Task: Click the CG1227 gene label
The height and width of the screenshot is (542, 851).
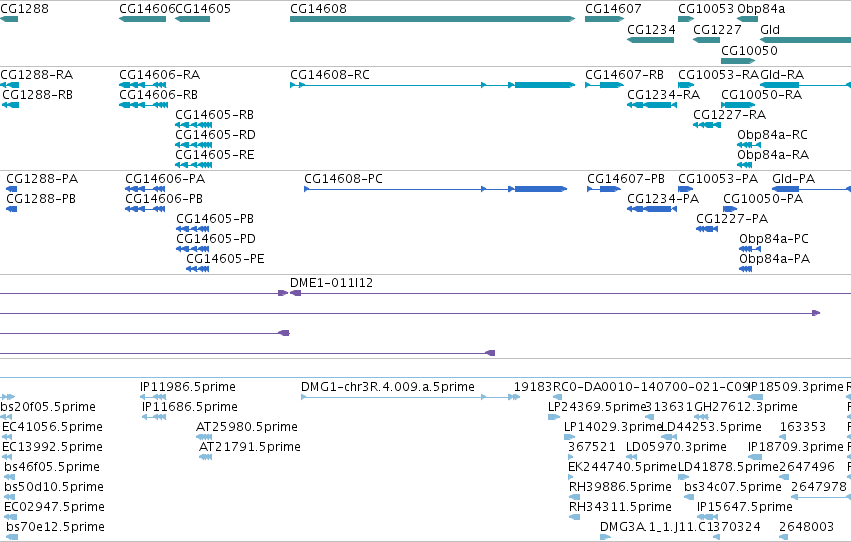Action: pyautogui.click(x=717, y=30)
